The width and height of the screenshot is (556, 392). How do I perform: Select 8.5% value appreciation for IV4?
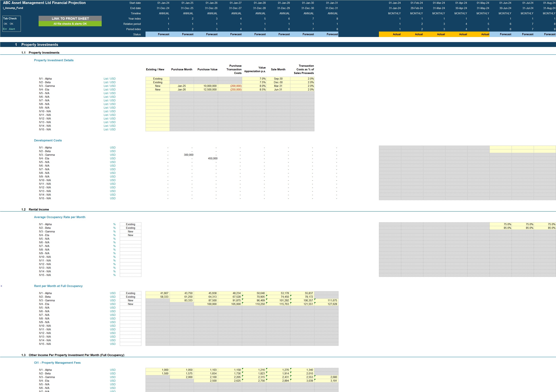pyautogui.click(x=254, y=90)
